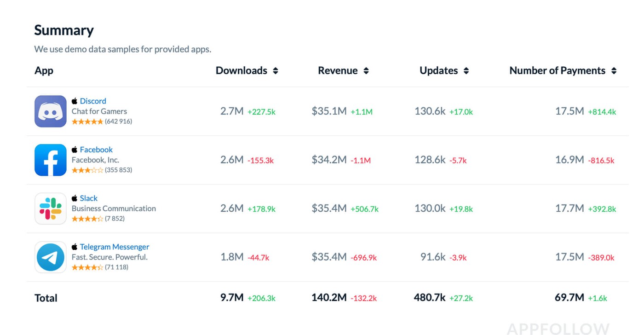Select Telegram's -389.0k payments change

coord(601,258)
